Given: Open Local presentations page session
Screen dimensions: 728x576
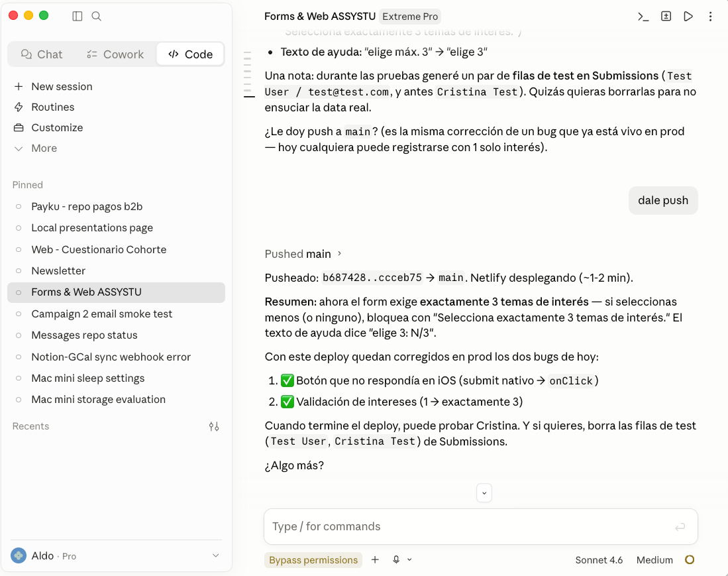Looking at the screenshot, I should click(x=116, y=227).
